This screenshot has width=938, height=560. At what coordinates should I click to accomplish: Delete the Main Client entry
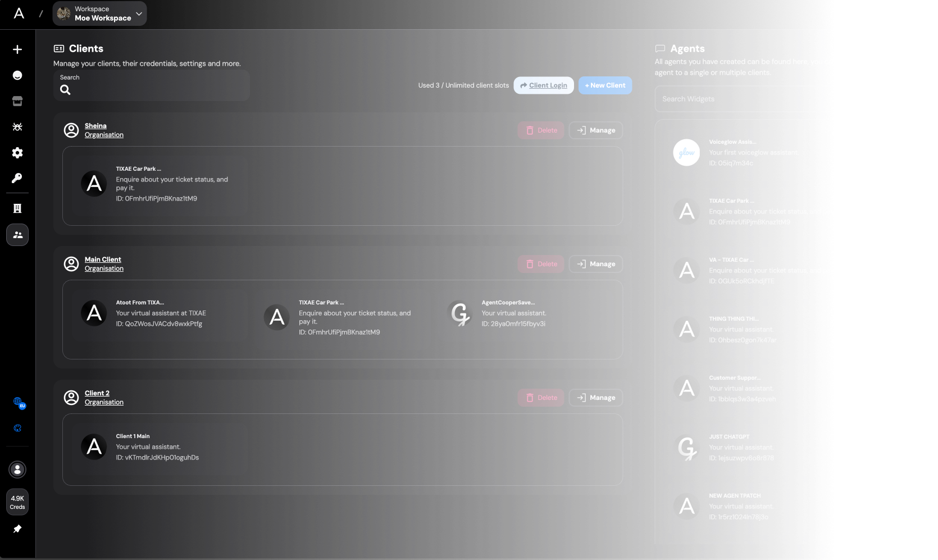(540, 263)
